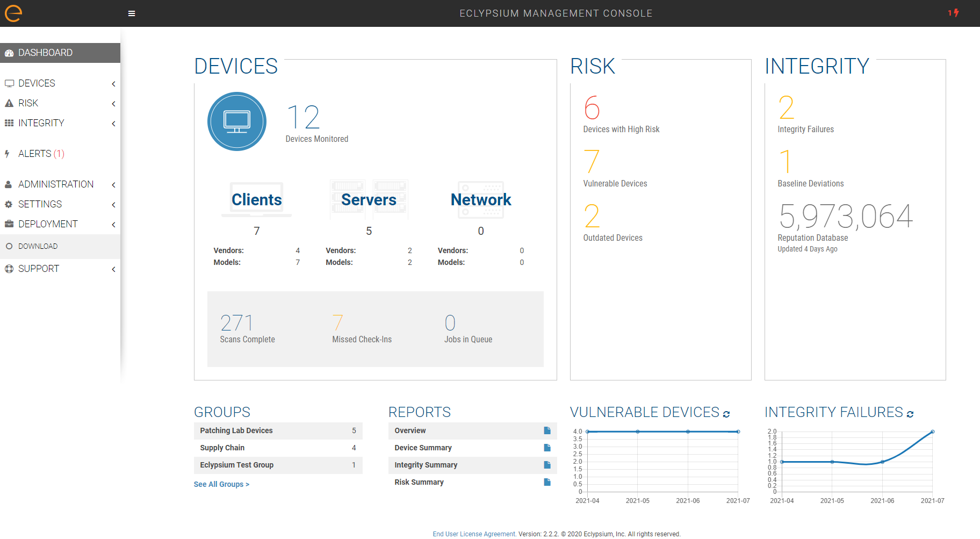Refresh the Vulnerable Devices chart
The width and height of the screenshot is (980, 539).
pyautogui.click(x=726, y=414)
